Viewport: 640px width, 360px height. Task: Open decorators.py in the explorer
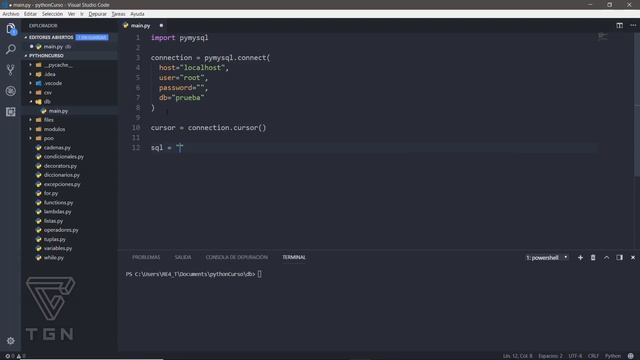click(60, 166)
